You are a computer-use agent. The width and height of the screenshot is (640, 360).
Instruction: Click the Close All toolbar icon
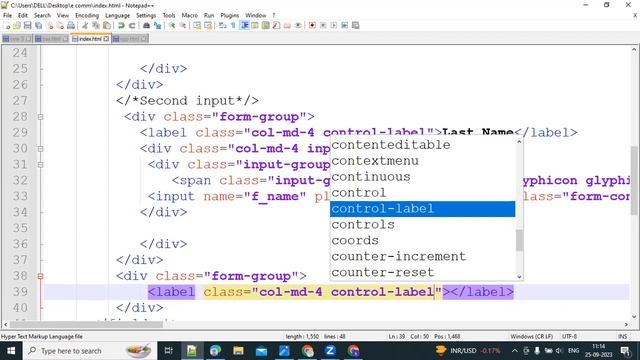(x=60, y=25)
